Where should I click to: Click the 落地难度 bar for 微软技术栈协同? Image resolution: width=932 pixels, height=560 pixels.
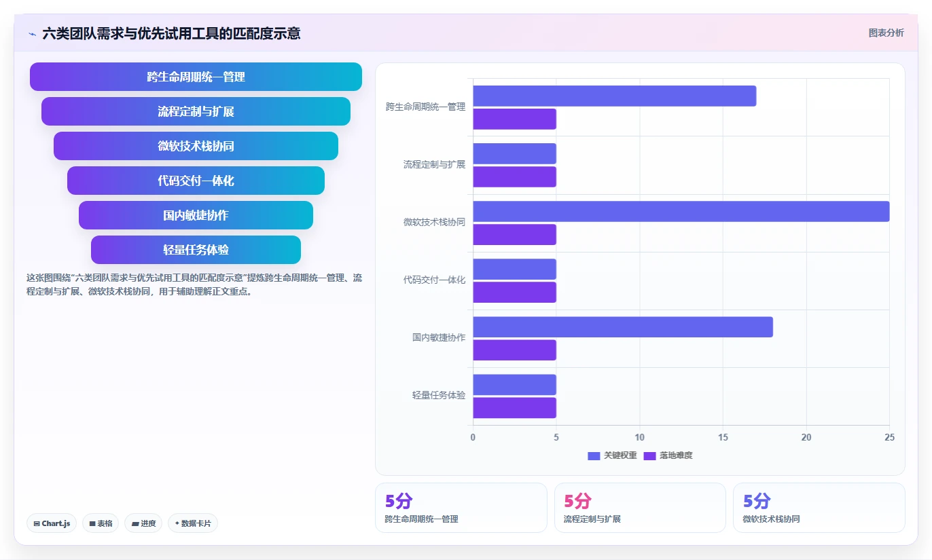[514, 234]
